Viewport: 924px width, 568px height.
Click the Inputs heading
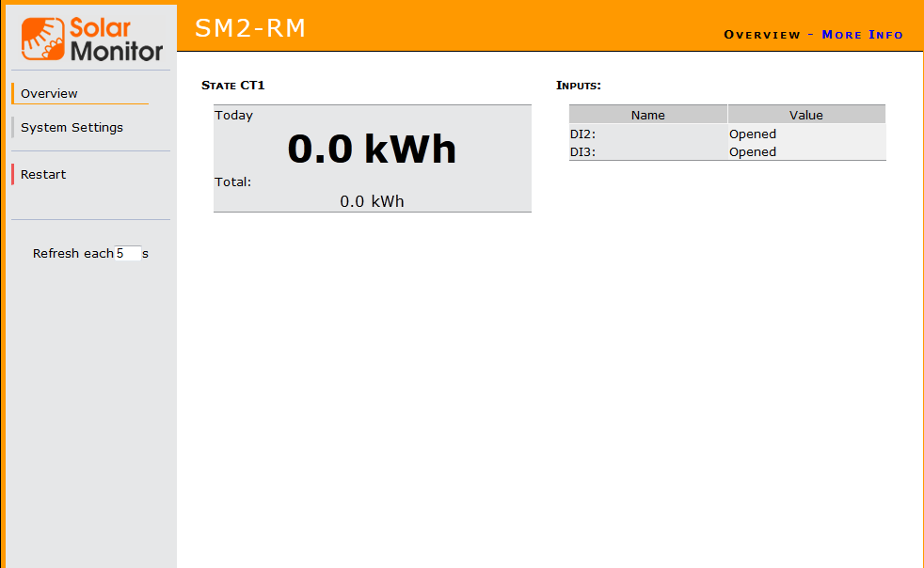tap(579, 86)
